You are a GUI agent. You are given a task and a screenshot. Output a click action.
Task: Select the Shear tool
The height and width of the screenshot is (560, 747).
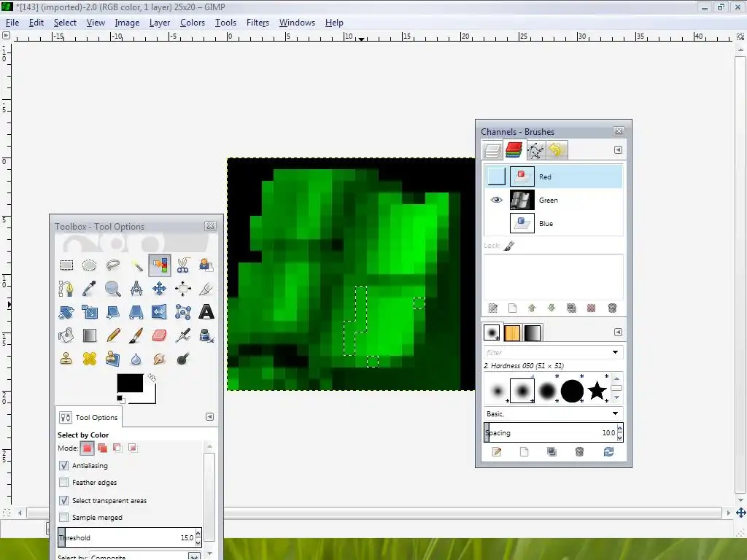tap(113, 312)
